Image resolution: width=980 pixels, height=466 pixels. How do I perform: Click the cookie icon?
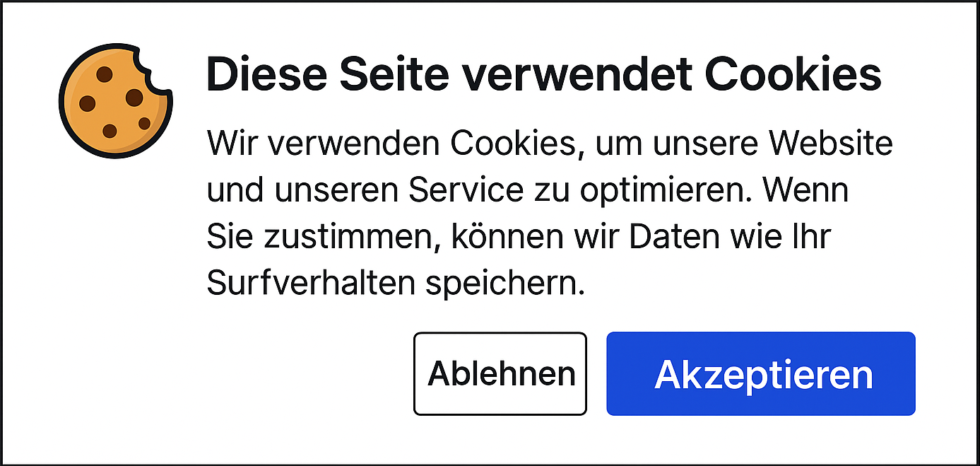(x=113, y=99)
